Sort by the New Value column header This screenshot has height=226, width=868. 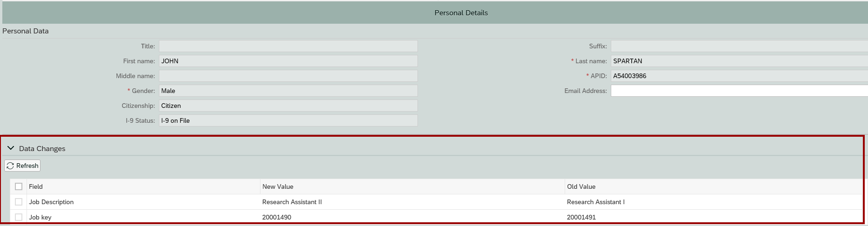pos(278,186)
